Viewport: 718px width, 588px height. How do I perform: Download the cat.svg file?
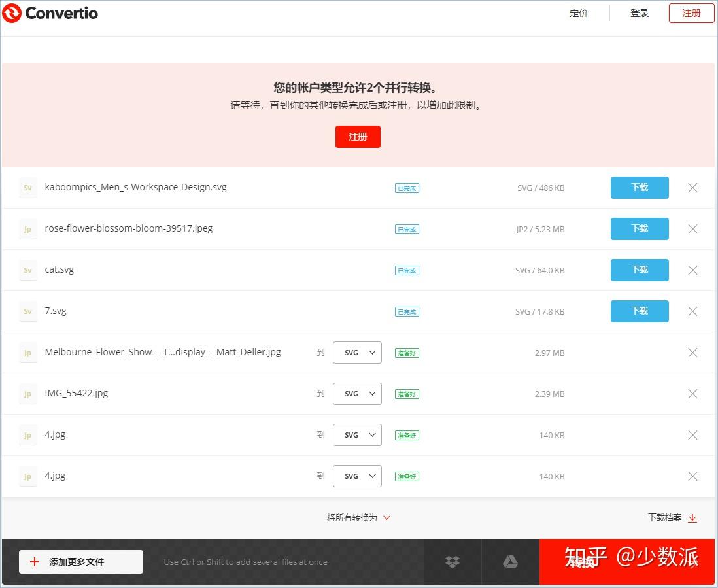tap(640, 269)
